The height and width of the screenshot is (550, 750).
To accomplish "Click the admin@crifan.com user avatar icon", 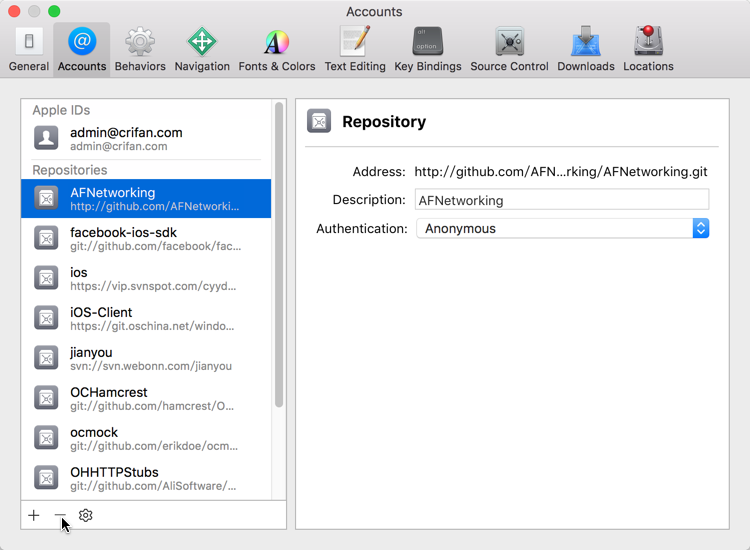I will click(46, 138).
